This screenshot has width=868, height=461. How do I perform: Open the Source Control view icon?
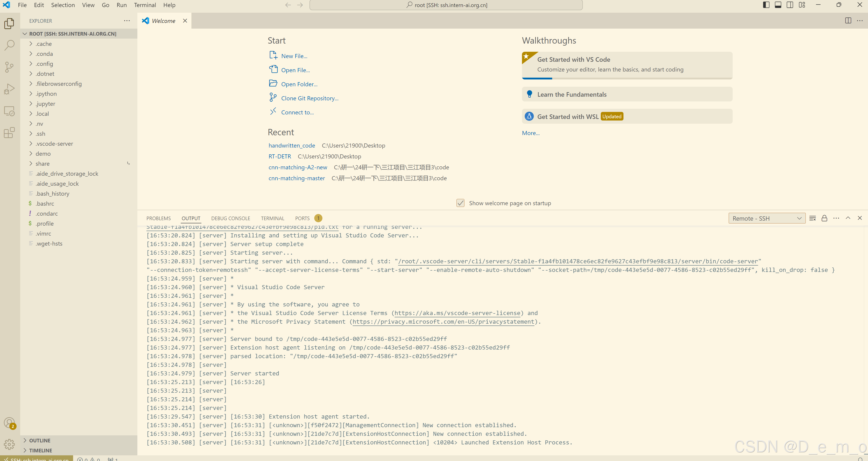click(x=10, y=67)
